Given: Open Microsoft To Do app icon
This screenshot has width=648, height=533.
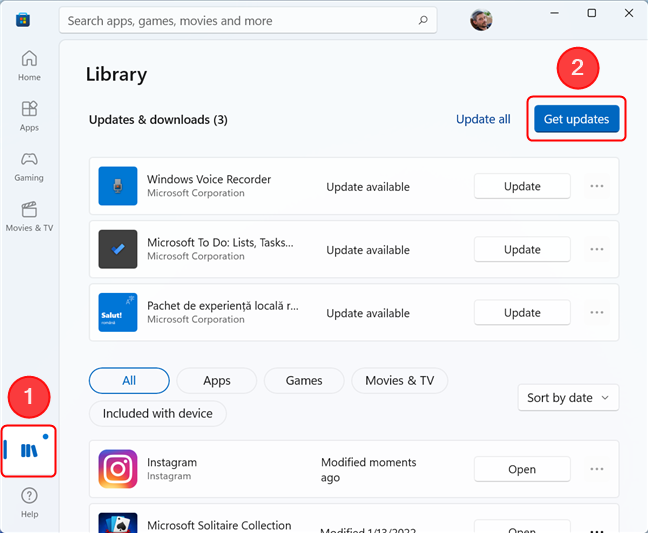Looking at the screenshot, I should tap(118, 249).
